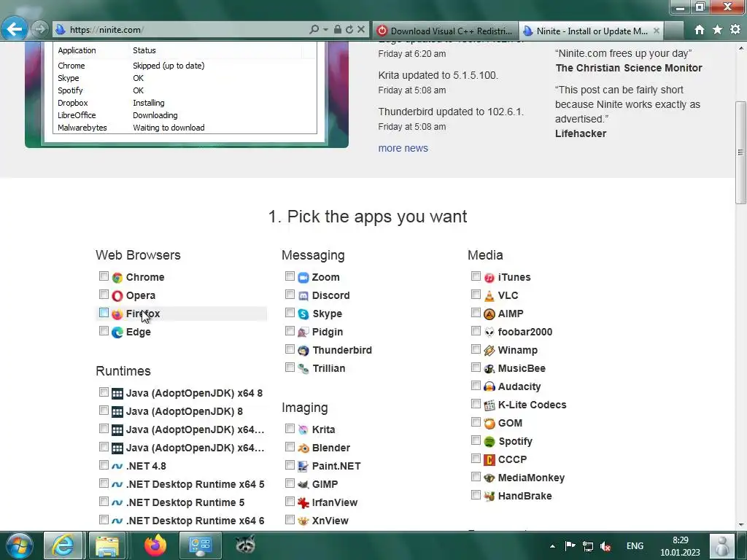Click the IrfanView app icon
Screen dimensions: 747x560
click(303, 502)
